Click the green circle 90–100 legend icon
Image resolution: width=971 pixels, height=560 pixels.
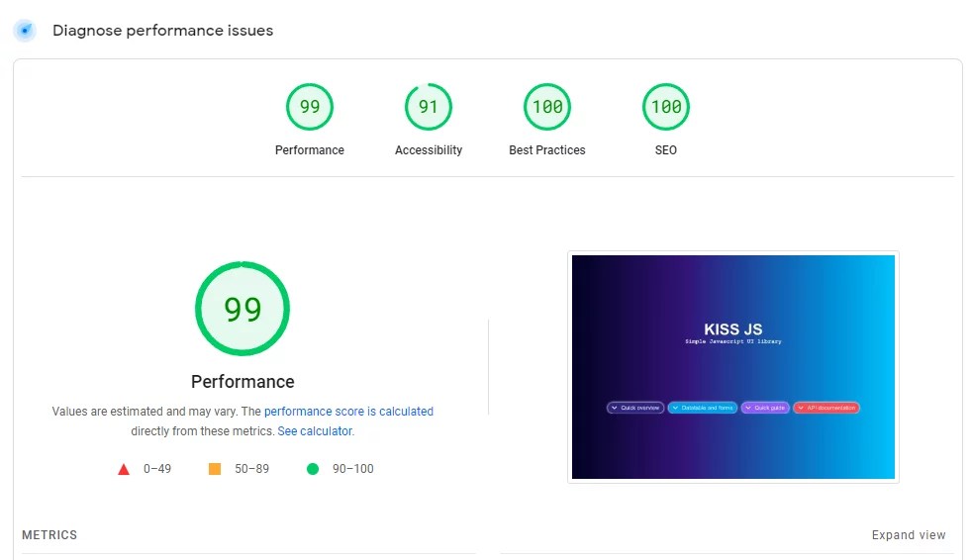tap(313, 469)
